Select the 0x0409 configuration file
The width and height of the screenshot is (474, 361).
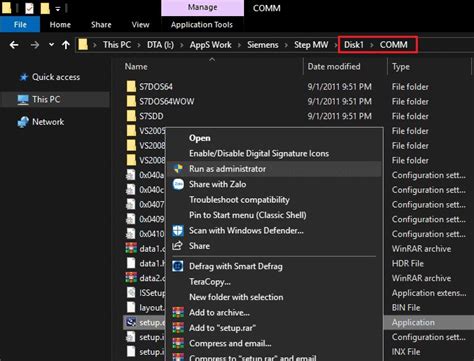coord(152,219)
